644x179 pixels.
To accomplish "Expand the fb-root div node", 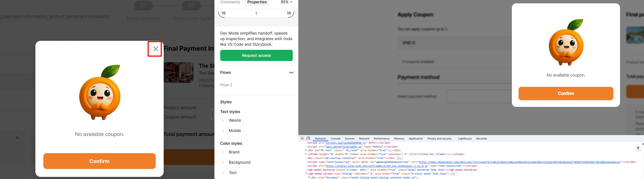I will pyautogui.click(x=306, y=150).
